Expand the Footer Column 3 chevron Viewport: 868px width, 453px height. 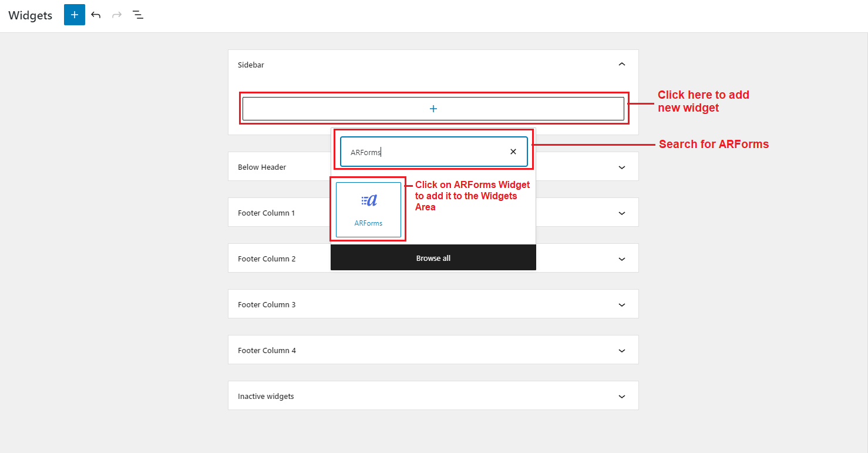pyautogui.click(x=622, y=305)
